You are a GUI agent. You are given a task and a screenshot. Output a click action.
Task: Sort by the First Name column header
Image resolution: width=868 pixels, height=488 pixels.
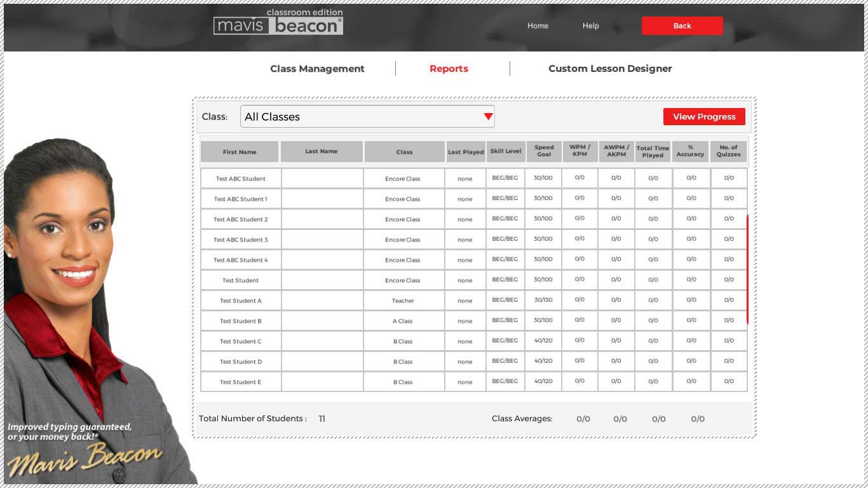tap(240, 152)
